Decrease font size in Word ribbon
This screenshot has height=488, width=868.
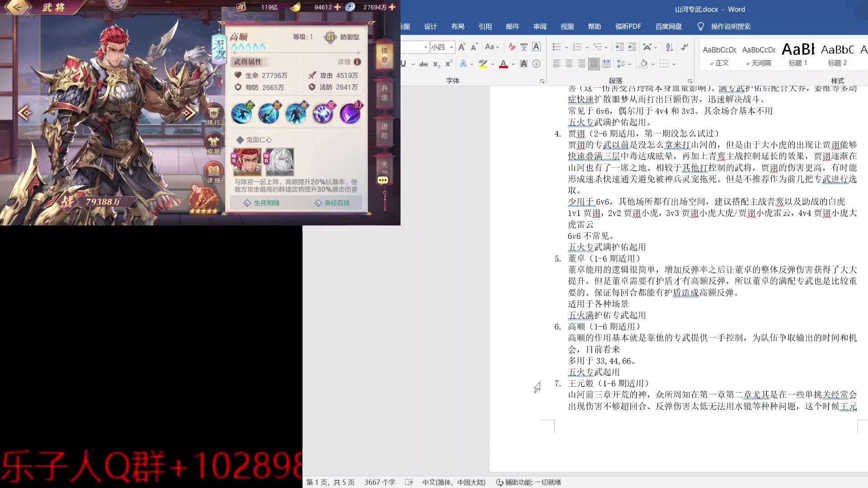(474, 47)
